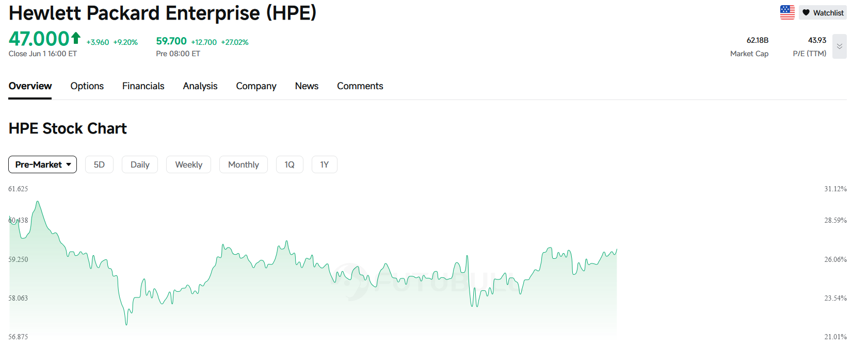
Task: Click the lowest dip of the price chart
Action: tap(126, 324)
